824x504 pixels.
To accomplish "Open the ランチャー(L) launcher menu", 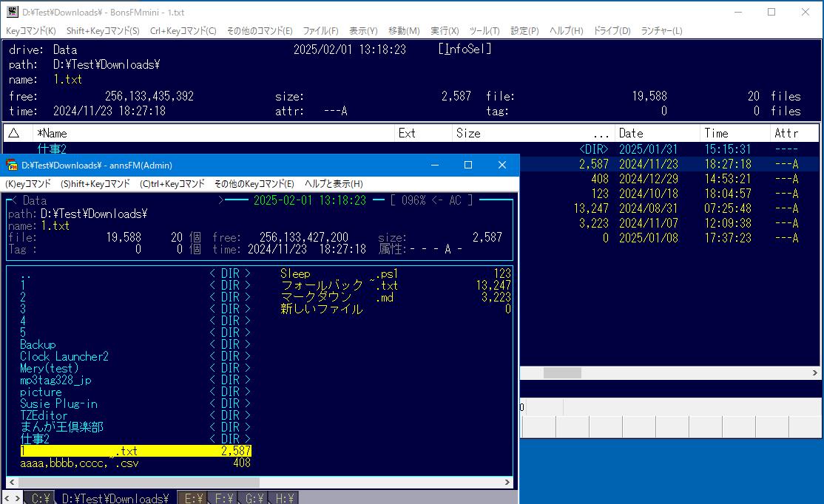I will [x=661, y=30].
